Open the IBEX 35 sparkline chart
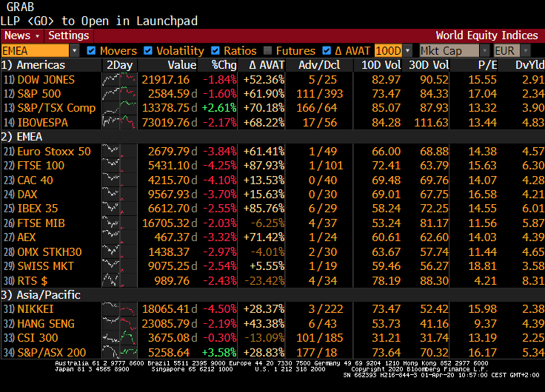The image size is (545, 392). [x=119, y=209]
